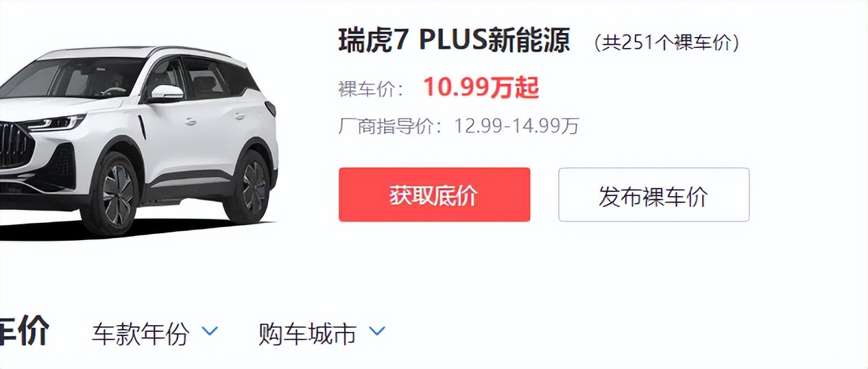The height and width of the screenshot is (369, 868).
Task: Click the partially visible 车价 heading
Action: (x=24, y=332)
